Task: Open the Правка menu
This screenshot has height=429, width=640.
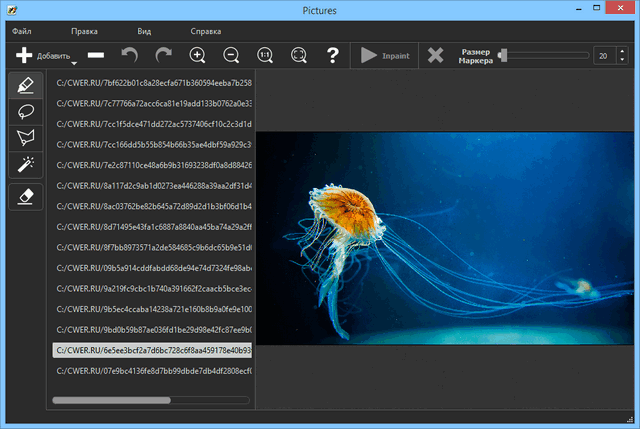Action: tap(85, 32)
